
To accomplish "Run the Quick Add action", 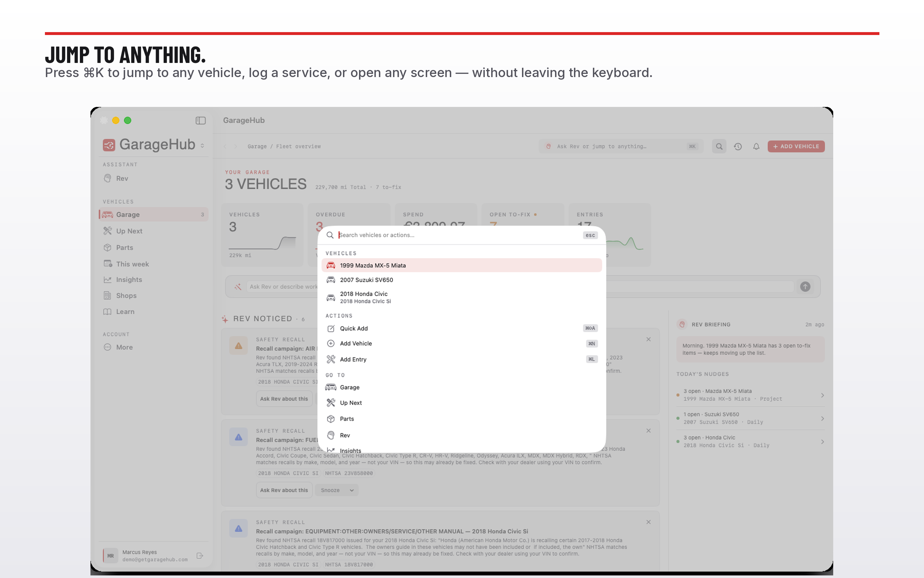I will (x=462, y=328).
